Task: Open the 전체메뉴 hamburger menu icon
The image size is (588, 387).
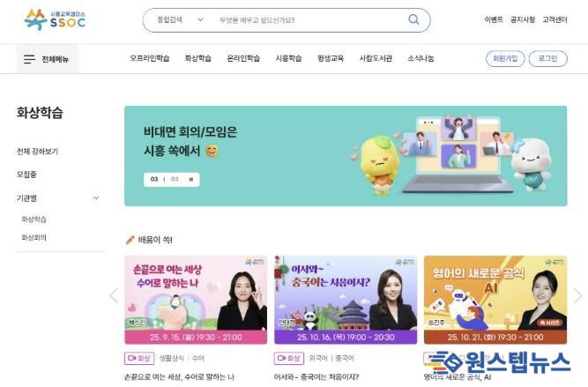Action: (x=29, y=59)
